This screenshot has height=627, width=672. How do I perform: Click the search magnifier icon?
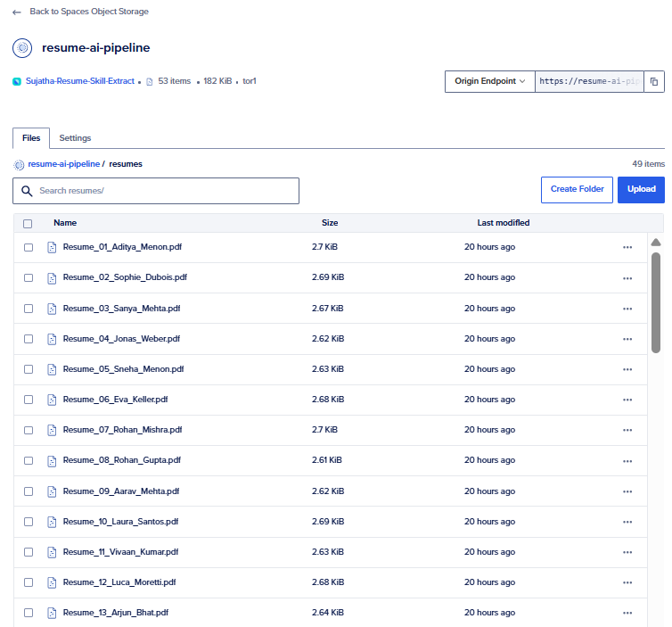27,191
